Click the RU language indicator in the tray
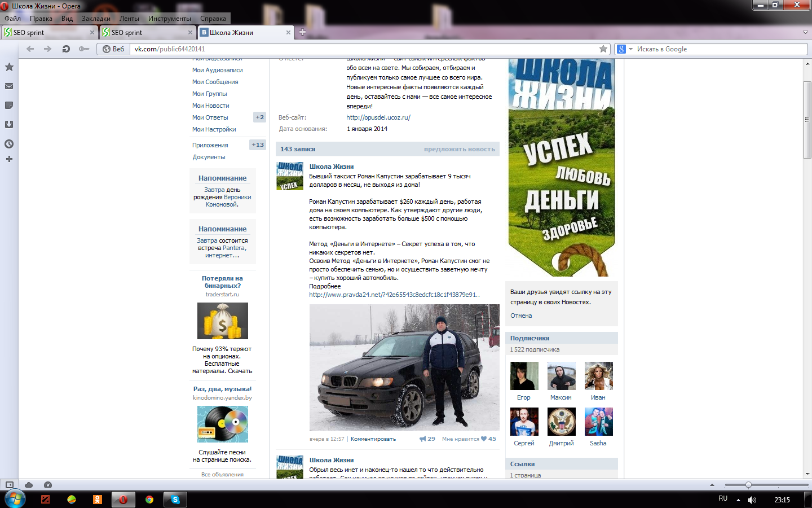The image size is (812, 508). coord(723,498)
